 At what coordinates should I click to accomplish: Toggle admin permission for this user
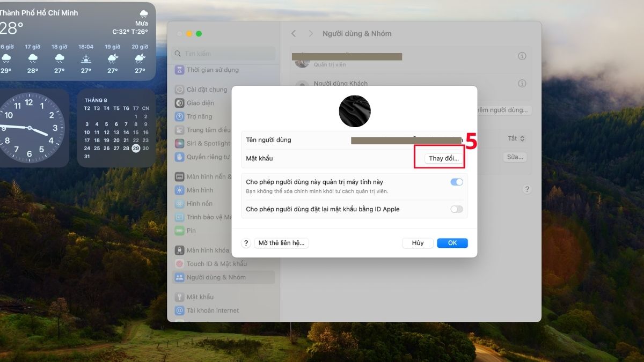[x=456, y=182]
